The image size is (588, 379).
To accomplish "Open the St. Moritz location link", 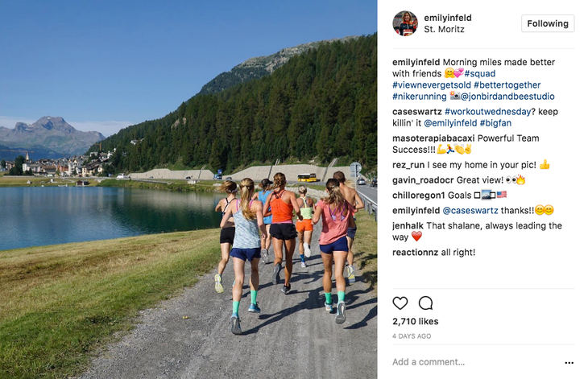I will click(444, 29).
